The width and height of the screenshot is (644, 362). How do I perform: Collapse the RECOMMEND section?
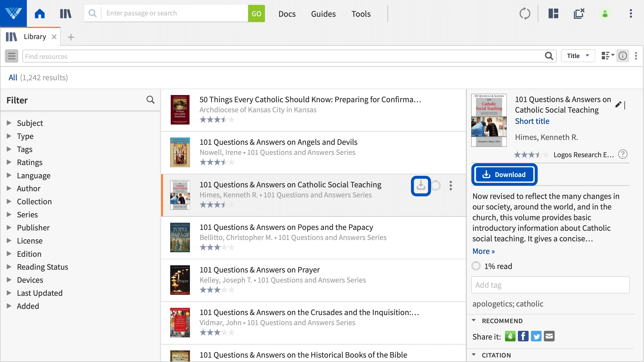click(474, 320)
